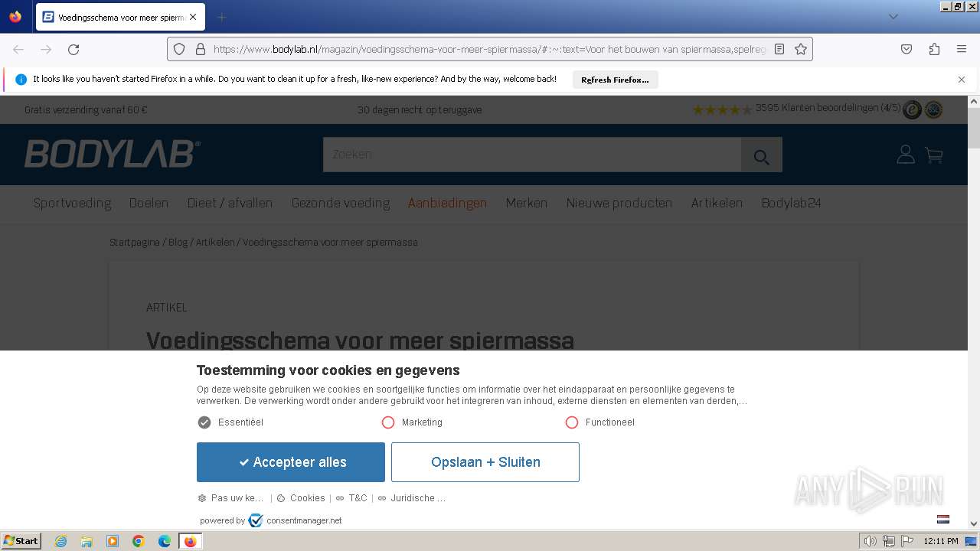
Task: Click the Action Center flag tray icon
Action: (x=907, y=541)
